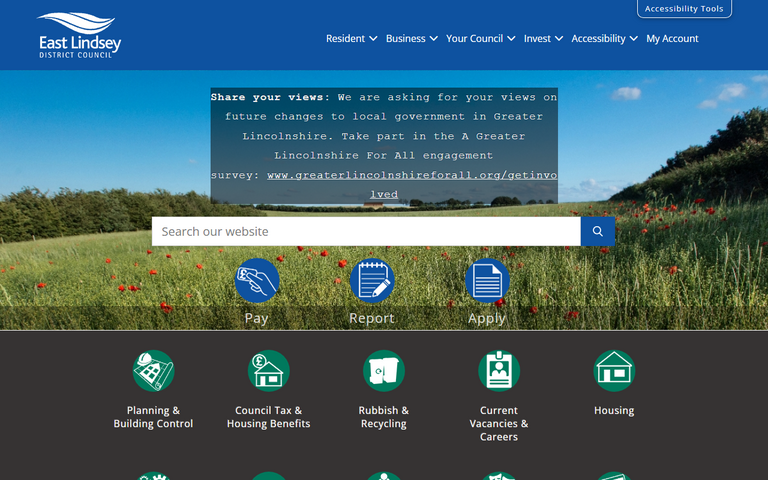Open Planning & Building Control icon
The height and width of the screenshot is (480, 768).
[x=153, y=371]
